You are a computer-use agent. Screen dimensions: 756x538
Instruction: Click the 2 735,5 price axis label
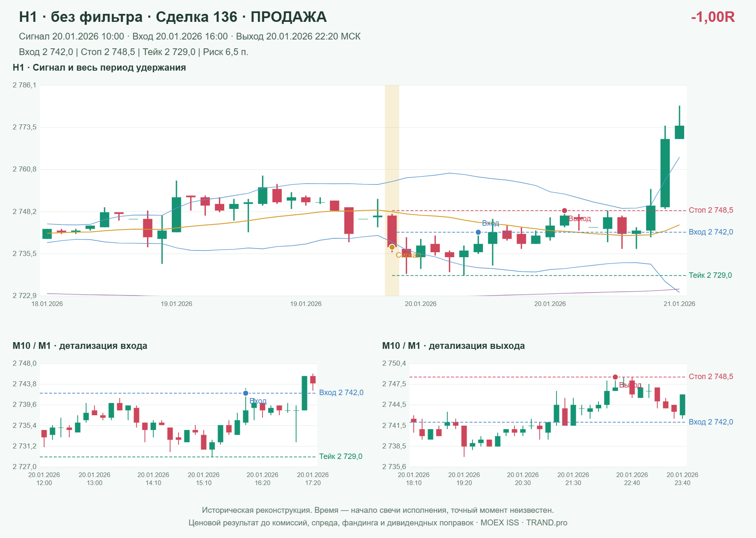(x=24, y=254)
